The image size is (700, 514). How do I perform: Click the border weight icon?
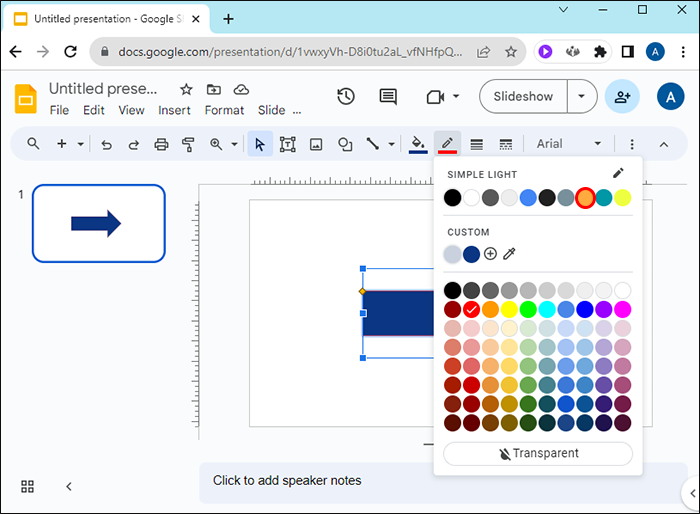pyautogui.click(x=477, y=144)
